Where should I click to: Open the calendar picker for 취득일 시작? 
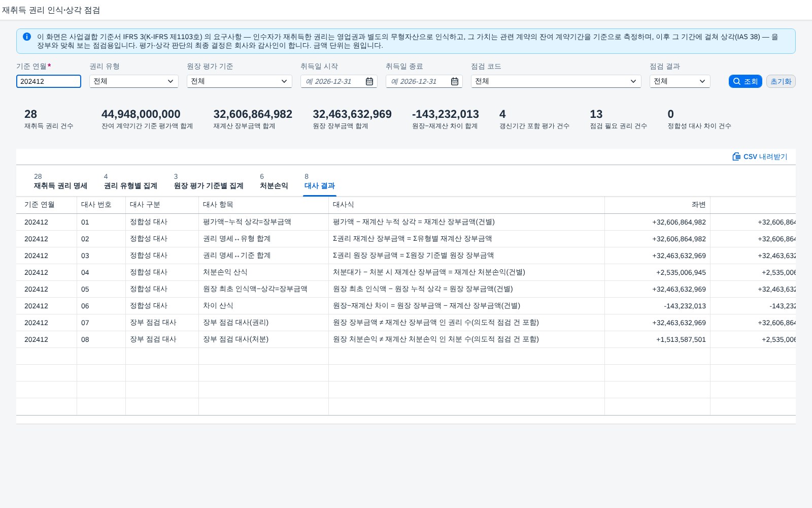pyautogui.click(x=369, y=81)
